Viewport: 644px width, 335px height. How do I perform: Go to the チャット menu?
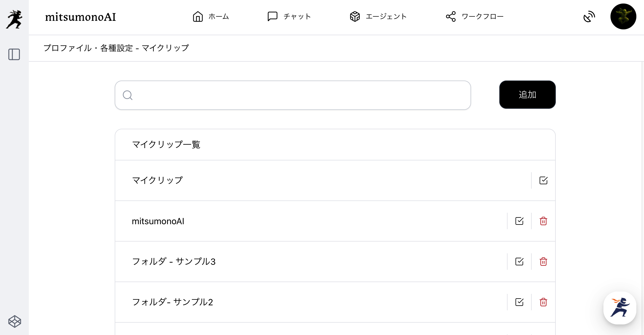pos(289,16)
